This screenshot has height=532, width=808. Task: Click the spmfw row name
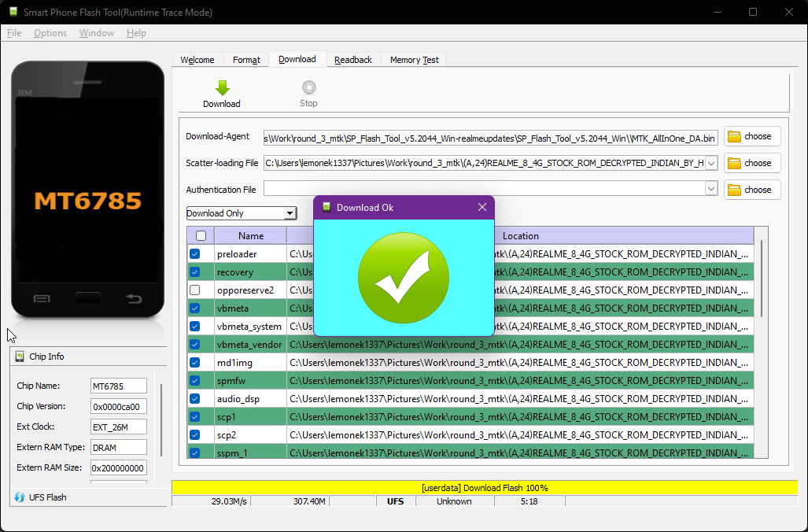(231, 381)
